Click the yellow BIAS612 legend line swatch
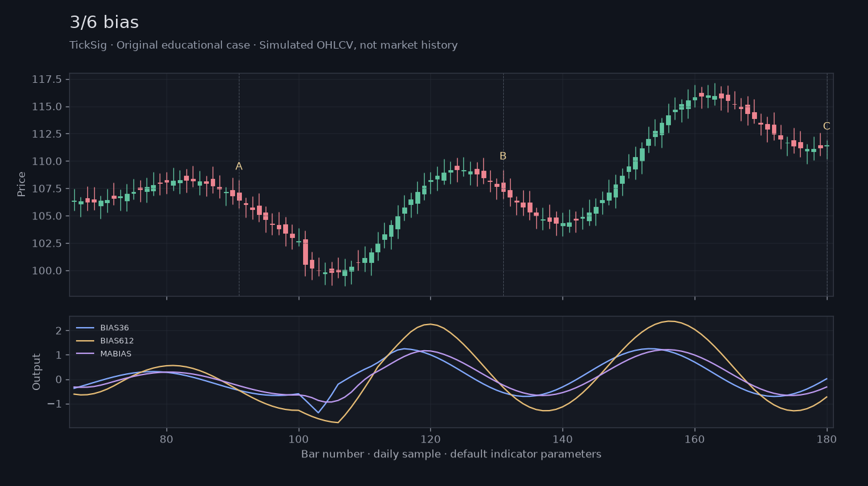868x486 pixels. pos(85,341)
